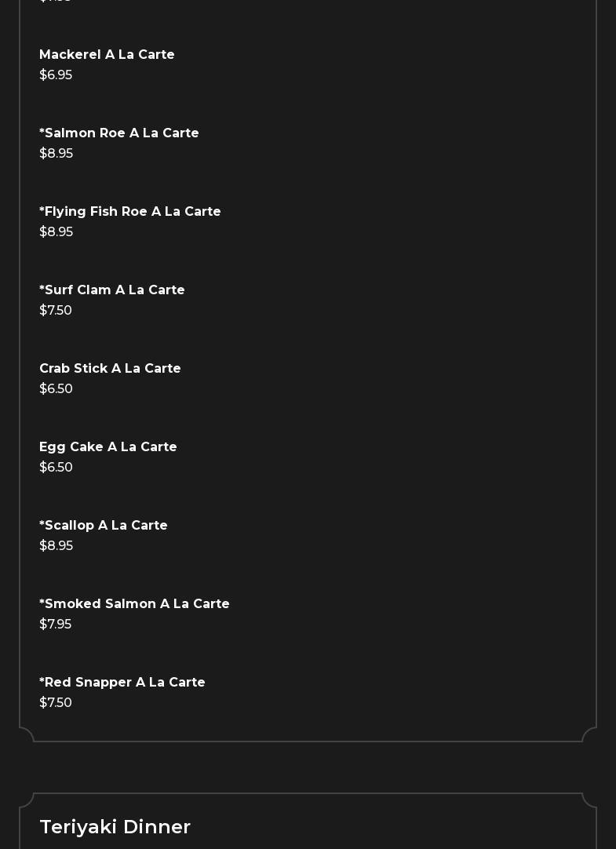
Task: Click the $8.95 price under Scallop
Action: pos(56,546)
